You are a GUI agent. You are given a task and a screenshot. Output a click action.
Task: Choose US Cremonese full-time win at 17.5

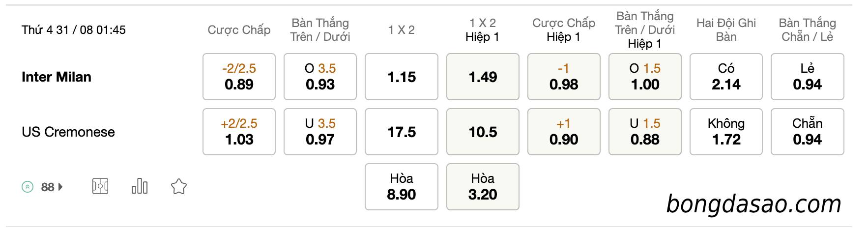(x=402, y=132)
